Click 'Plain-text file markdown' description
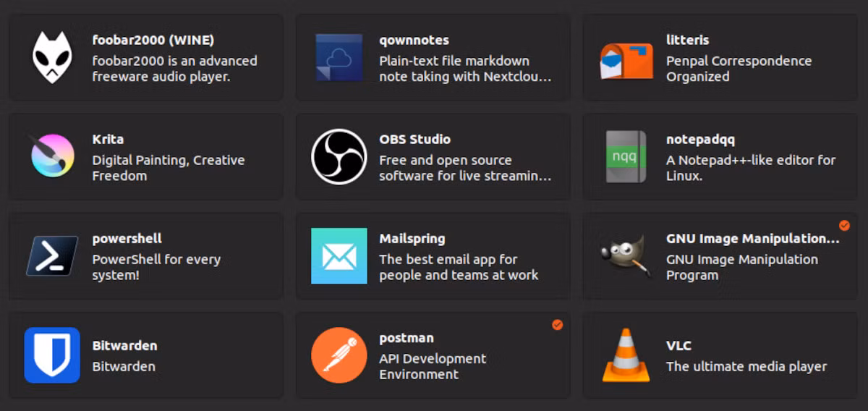 465,69
